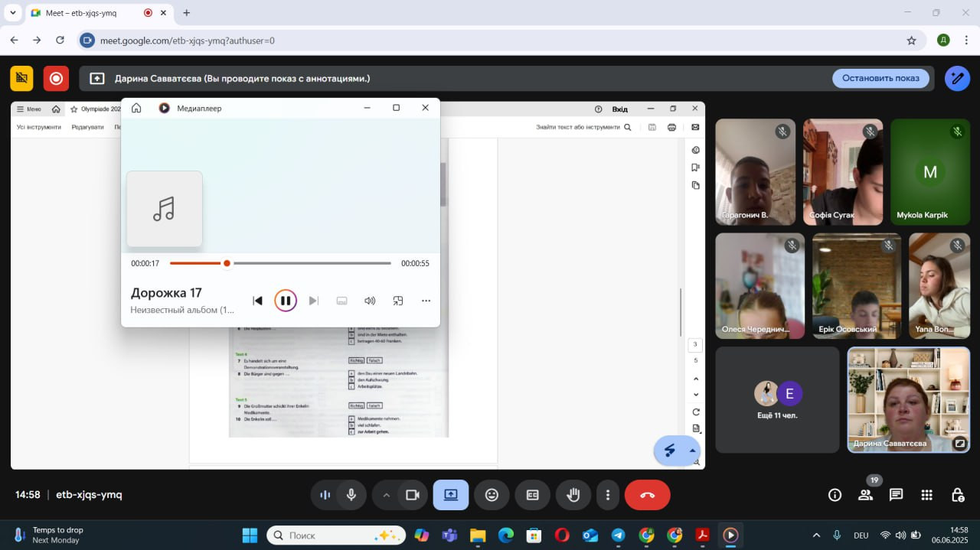The width and height of the screenshot is (980, 550).
Task: Skip to previous track in media player
Action: point(258,301)
